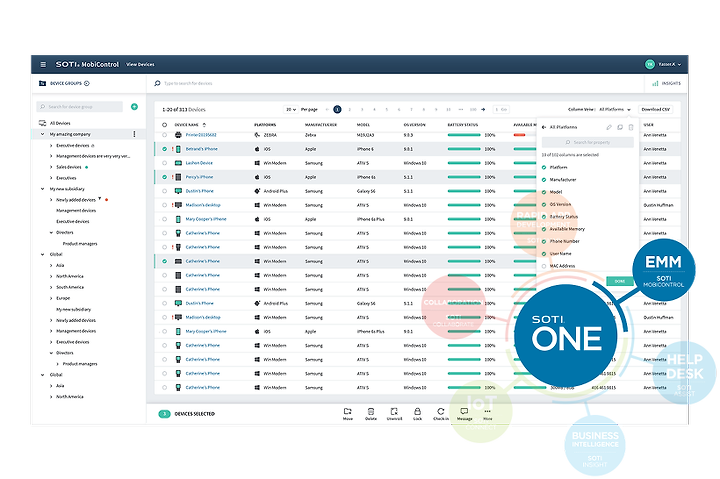This screenshot has width=720, height=479.
Task: Open the Lashon Device link
Action: click(199, 163)
